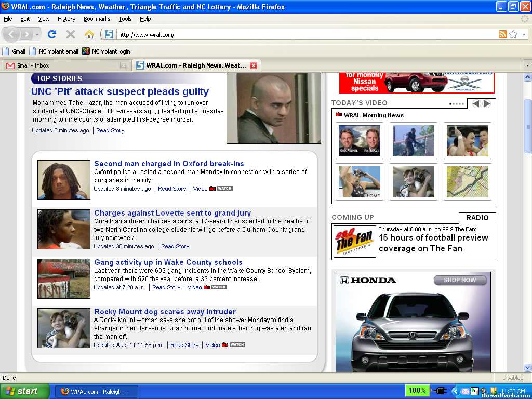Go to the Home page icon
532x399 pixels.
pos(89,34)
